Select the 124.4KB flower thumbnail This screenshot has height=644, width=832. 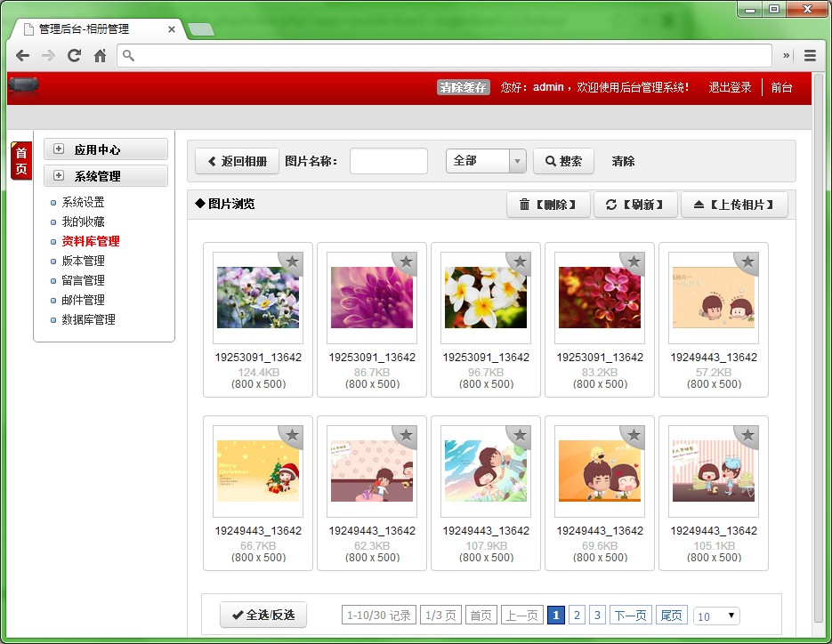(258, 298)
